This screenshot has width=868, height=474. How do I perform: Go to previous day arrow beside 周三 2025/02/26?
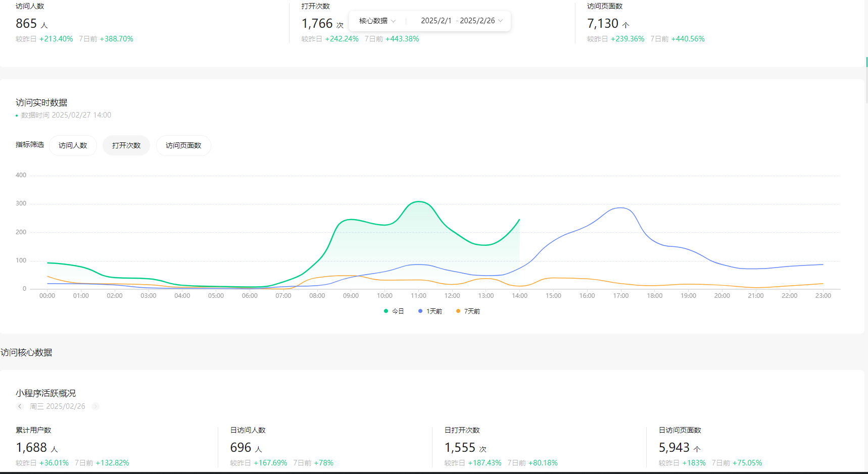[20, 406]
